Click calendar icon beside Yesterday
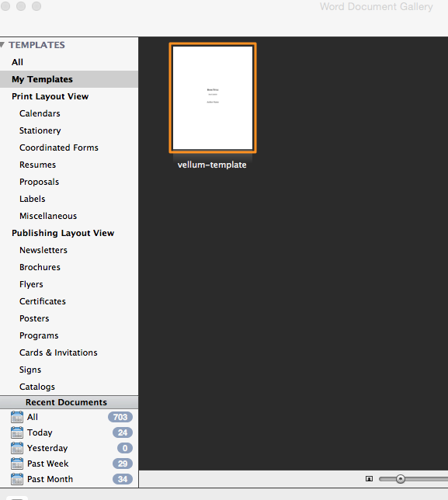Image resolution: width=448 pixels, height=500 pixels. [x=17, y=448]
